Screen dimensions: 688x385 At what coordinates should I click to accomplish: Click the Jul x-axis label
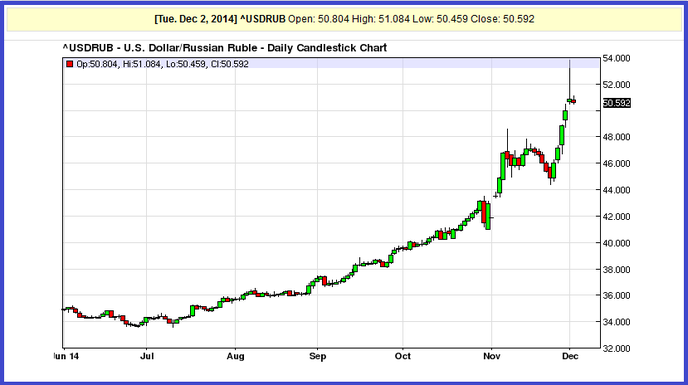pyautogui.click(x=147, y=356)
